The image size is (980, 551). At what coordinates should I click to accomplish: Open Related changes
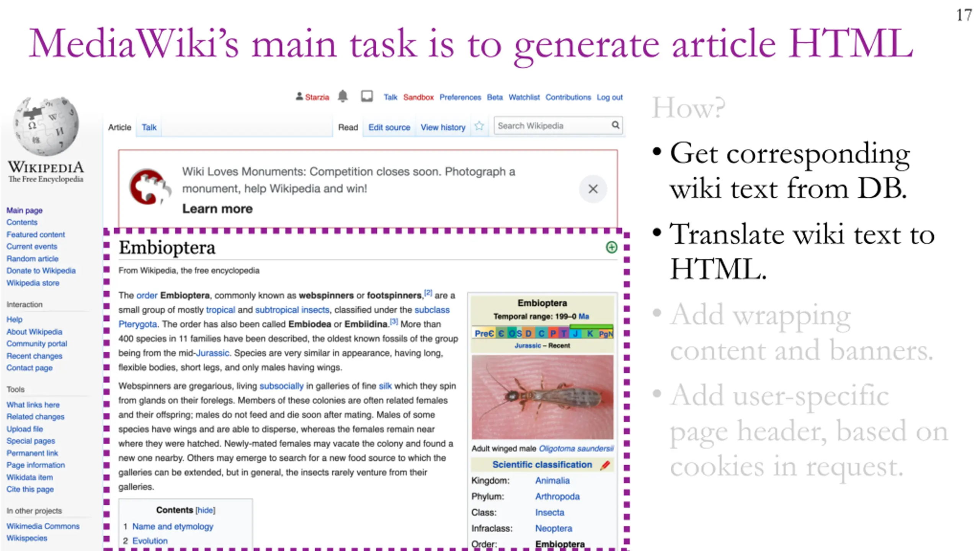click(36, 417)
